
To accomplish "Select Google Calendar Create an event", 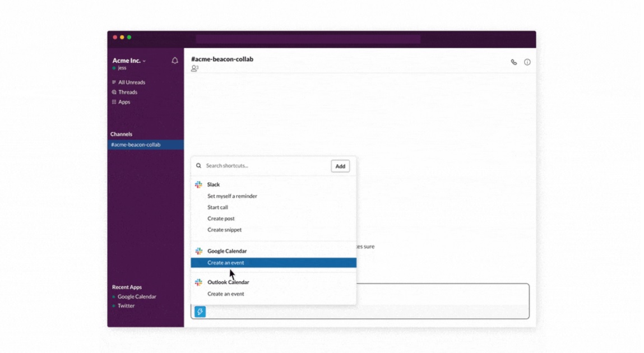I will [x=274, y=263].
